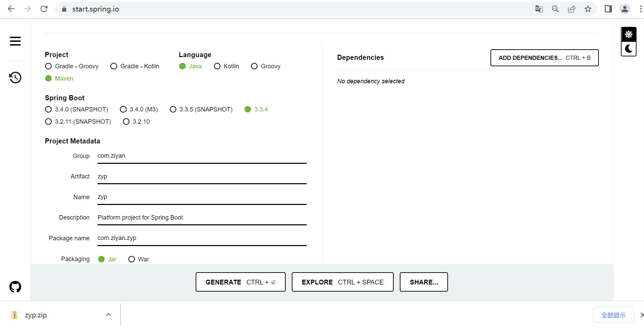Viewport: 644px width, 329px height.
Task: Open the Share dialog button
Action: coord(424,282)
